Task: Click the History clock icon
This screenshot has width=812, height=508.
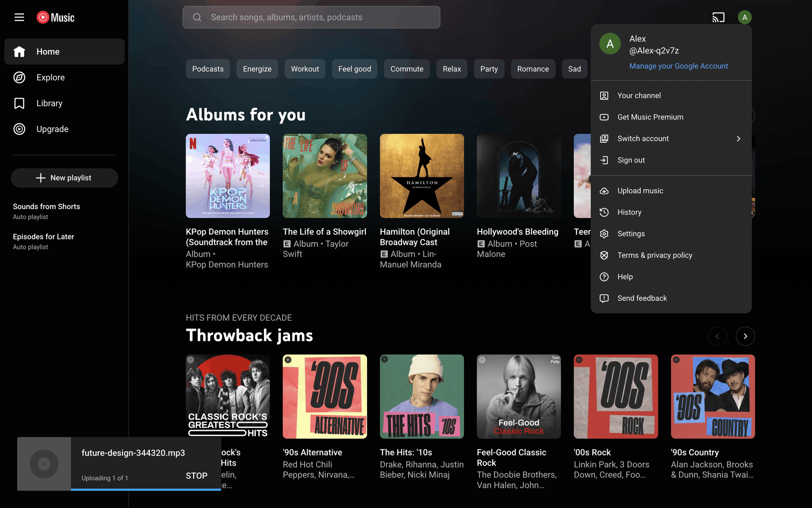Action: 604,213
